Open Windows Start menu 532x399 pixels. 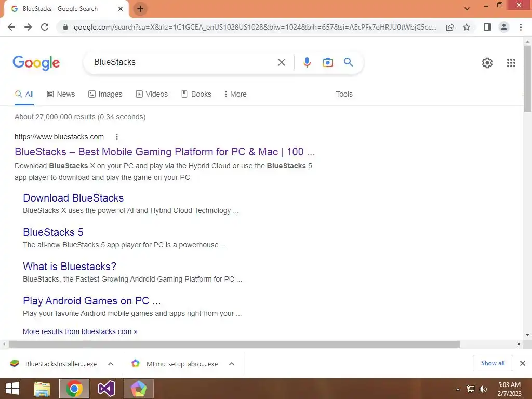(12, 389)
